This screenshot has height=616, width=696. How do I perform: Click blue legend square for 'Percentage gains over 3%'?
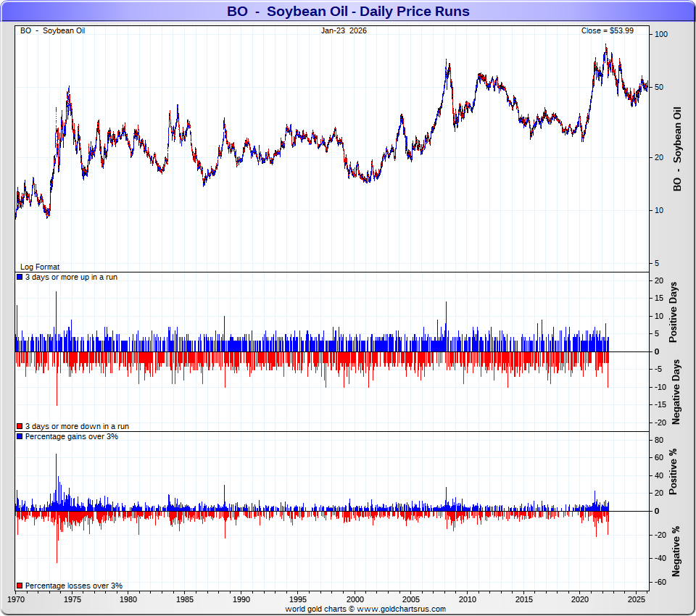[x=20, y=436]
